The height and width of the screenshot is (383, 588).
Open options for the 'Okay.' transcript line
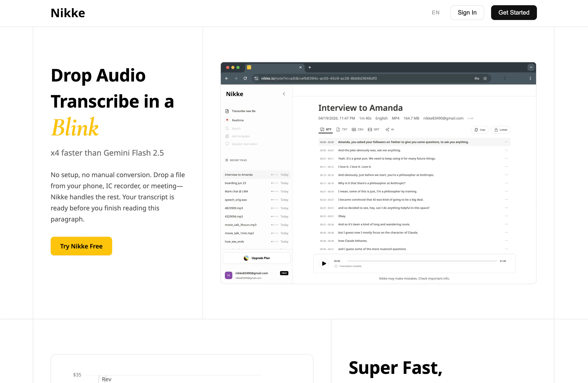506,216
